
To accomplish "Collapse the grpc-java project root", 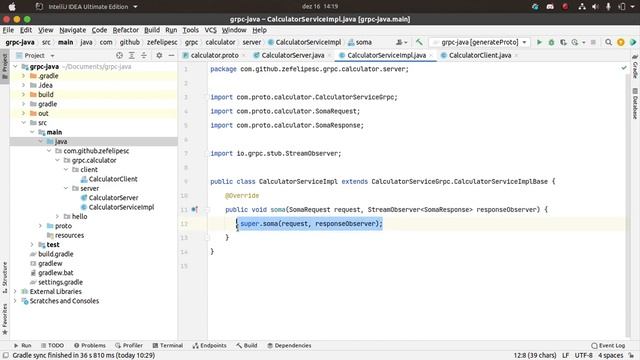I will [16, 67].
